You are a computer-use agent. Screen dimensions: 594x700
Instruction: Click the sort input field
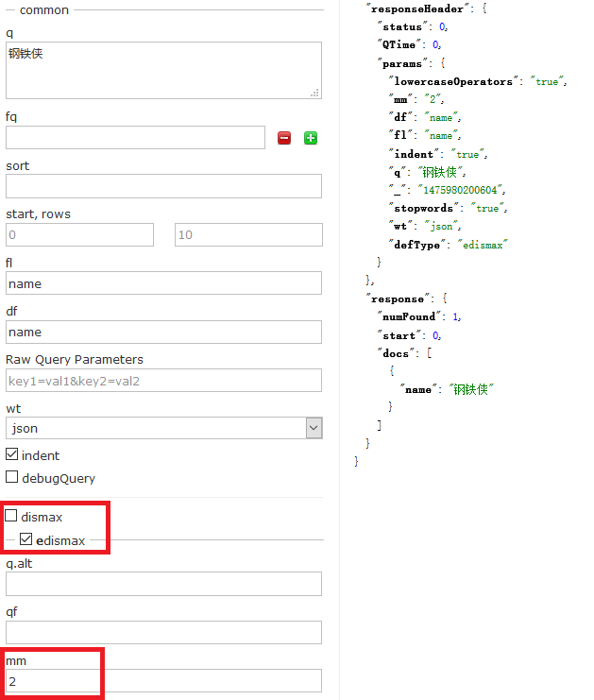coord(163,186)
